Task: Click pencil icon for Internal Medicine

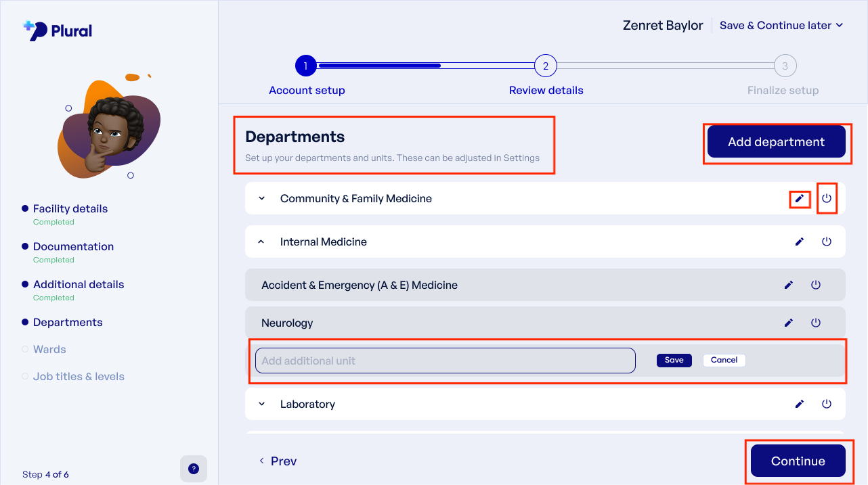Action: coord(800,242)
